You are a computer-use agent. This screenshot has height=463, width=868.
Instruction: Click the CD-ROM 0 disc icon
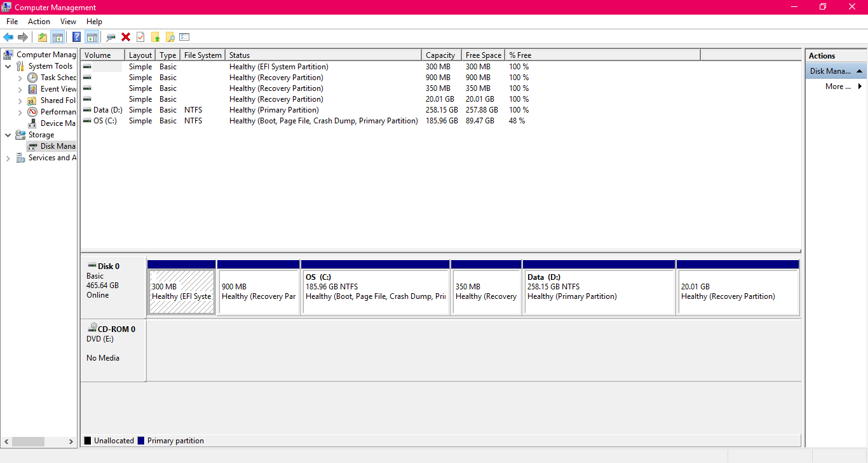pos(92,329)
